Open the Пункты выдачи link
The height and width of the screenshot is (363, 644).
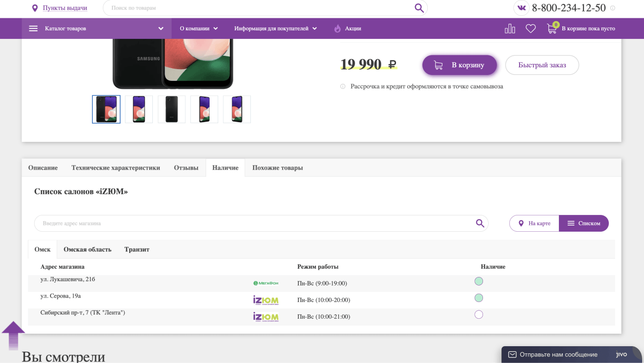[x=65, y=8]
